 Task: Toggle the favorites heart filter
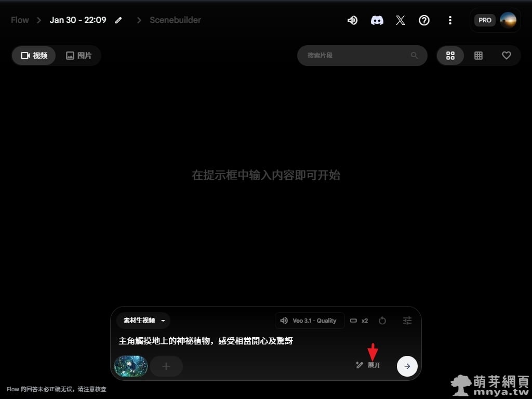click(507, 56)
